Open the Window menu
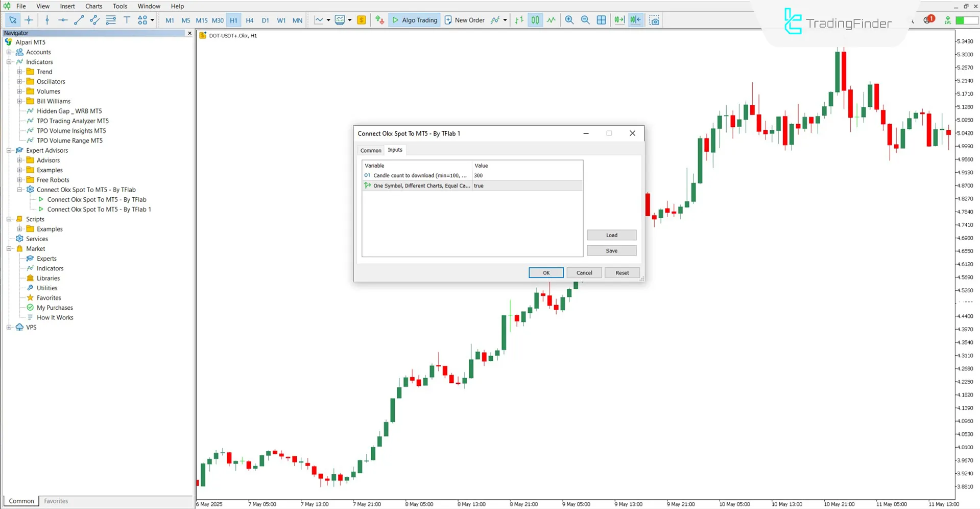 pos(149,6)
